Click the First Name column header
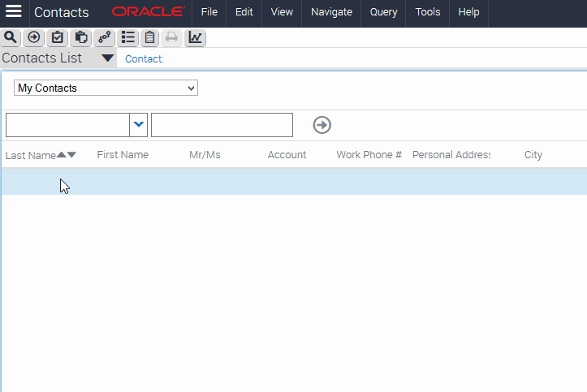The width and height of the screenshot is (587, 392). pyautogui.click(x=123, y=154)
